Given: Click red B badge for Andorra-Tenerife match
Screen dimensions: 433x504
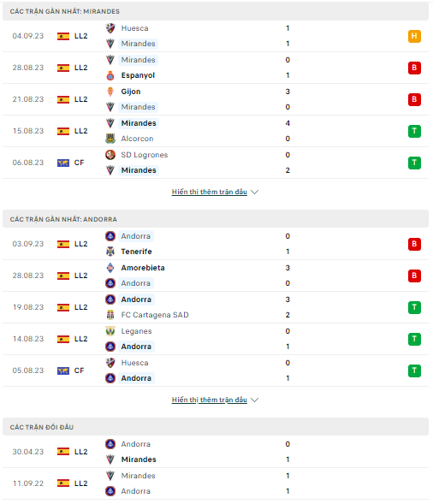Looking at the screenshot, I should coord(414,244).
